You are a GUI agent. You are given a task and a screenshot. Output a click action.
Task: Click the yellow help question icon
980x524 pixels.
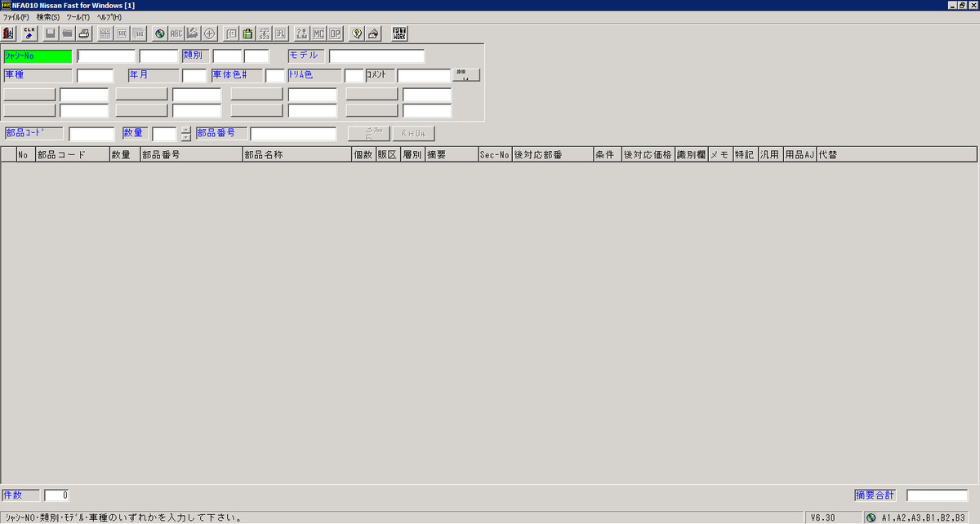click(357, 33)
